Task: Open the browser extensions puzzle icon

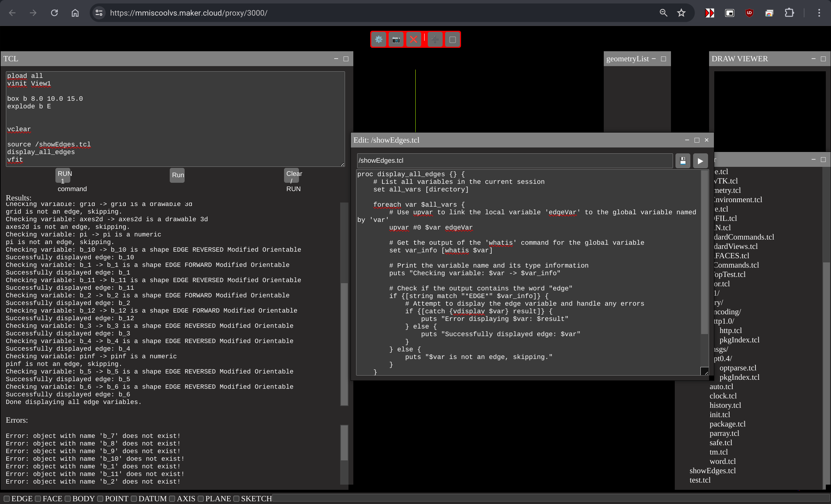Action: tap(789, 13)
